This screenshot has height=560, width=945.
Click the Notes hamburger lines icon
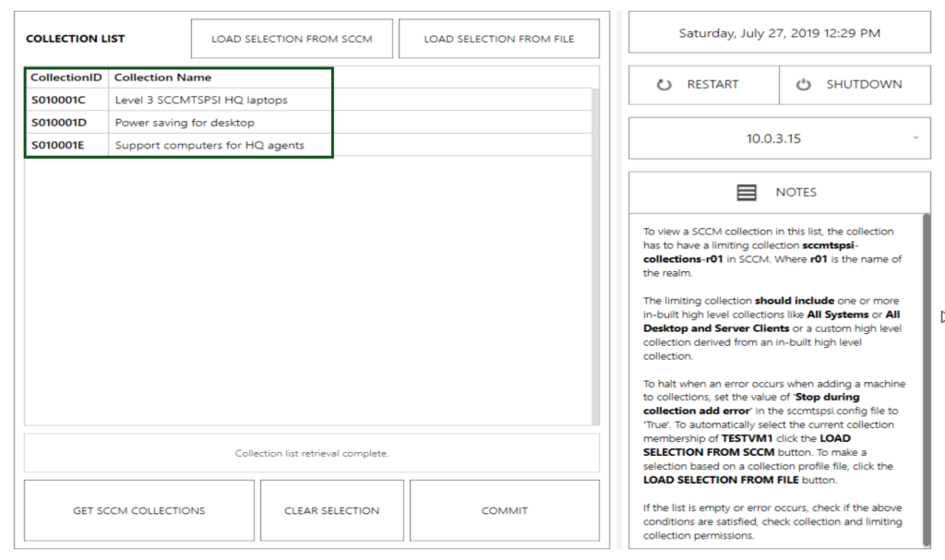point(747,192)
